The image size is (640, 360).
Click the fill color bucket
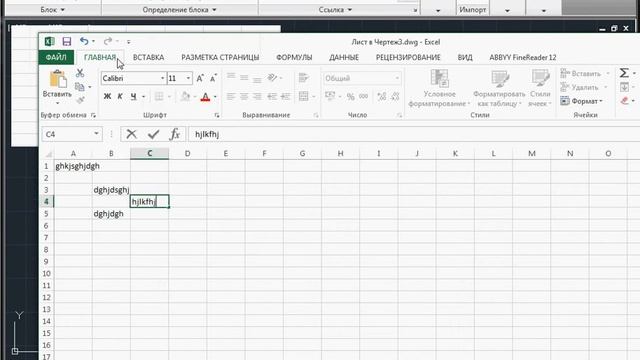click(x=185, y=96)
